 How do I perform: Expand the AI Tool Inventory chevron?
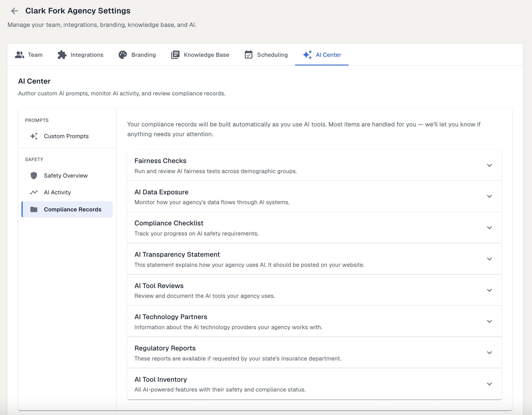pyautogui.click(x=489, y=384)
